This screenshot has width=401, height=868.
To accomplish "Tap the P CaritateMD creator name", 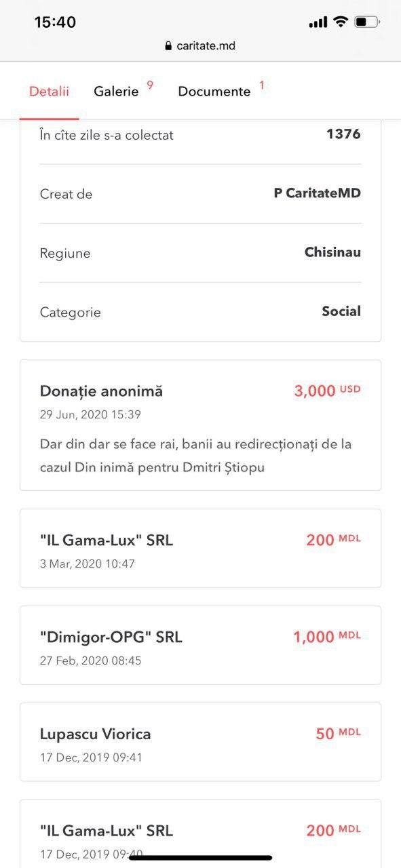I will click(317, 193).
